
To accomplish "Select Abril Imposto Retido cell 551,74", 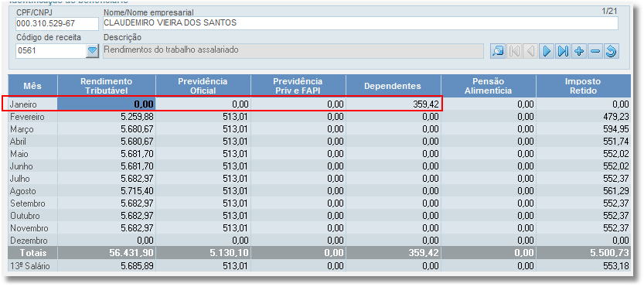I will point(583,142).
